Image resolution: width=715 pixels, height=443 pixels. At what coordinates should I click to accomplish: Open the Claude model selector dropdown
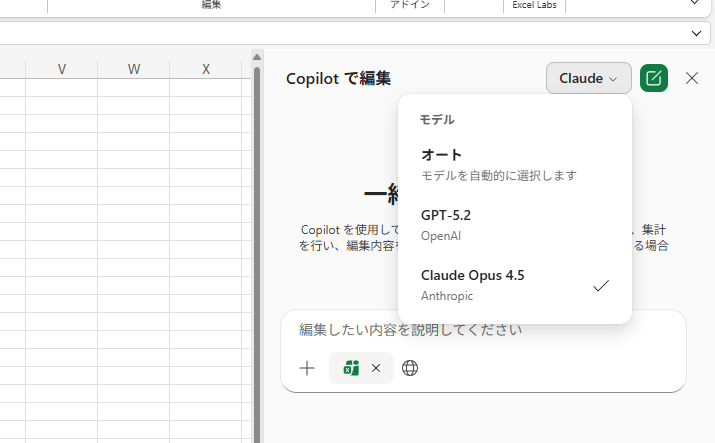[588, 78]
